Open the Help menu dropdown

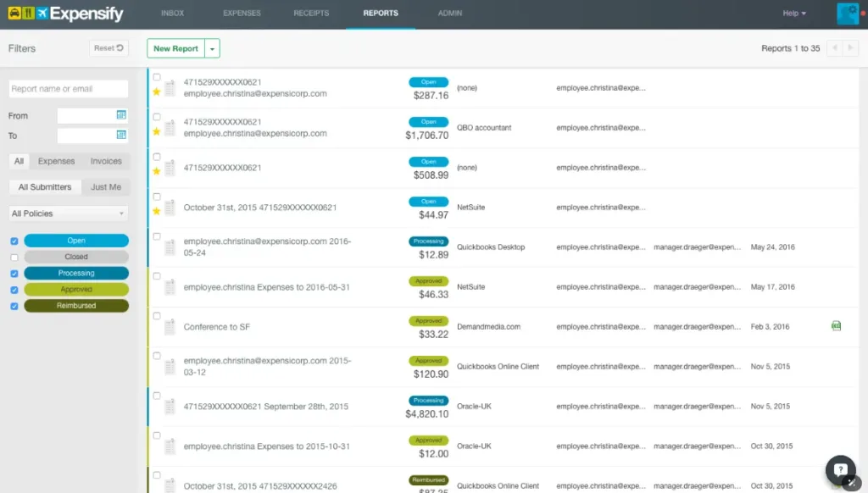[x=793, y=14]
